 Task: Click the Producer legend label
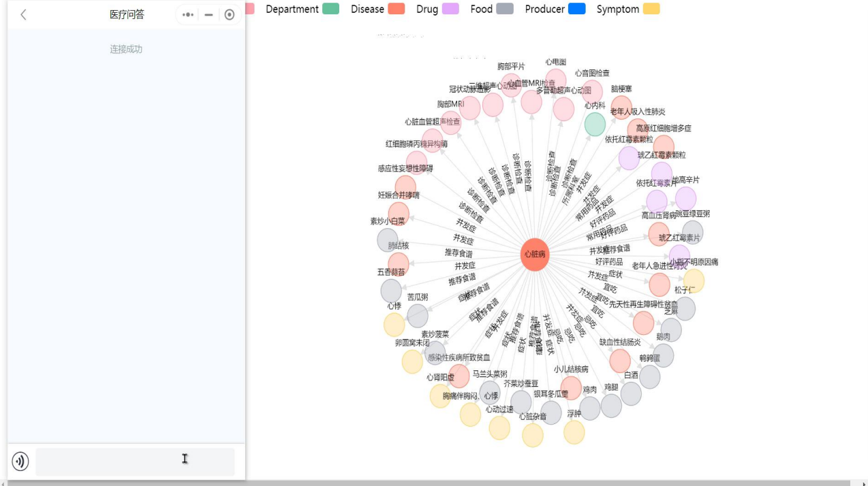coord(544,9)
